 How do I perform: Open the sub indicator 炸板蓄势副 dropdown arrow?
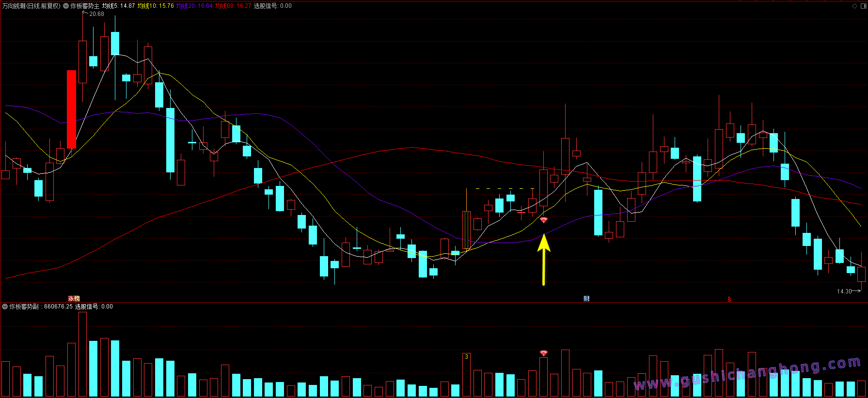(5, 306)
